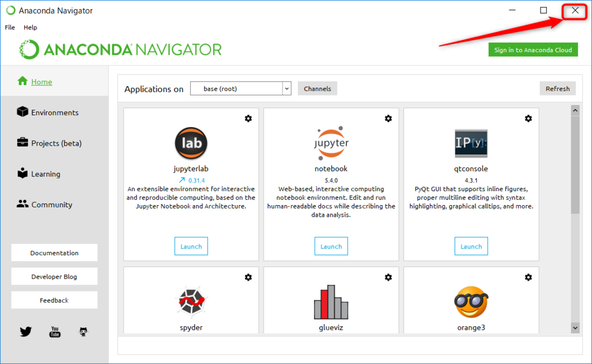Open the File menu
Screen dimensions: 592x364
[10, 27]
